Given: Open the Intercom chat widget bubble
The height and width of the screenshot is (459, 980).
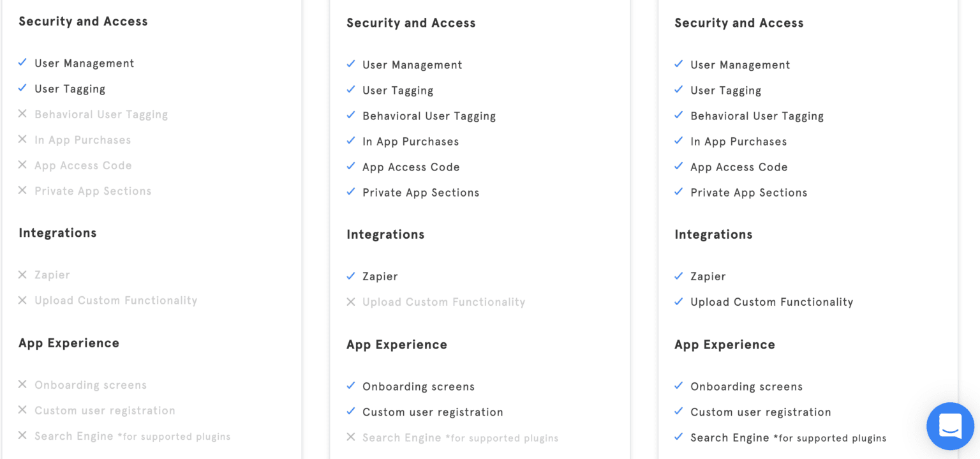Looking at the screenshot, I should tap(950, 426).
